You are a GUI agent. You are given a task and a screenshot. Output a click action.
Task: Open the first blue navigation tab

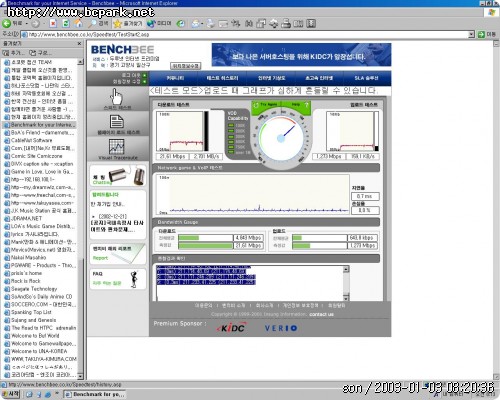(175, 78)
